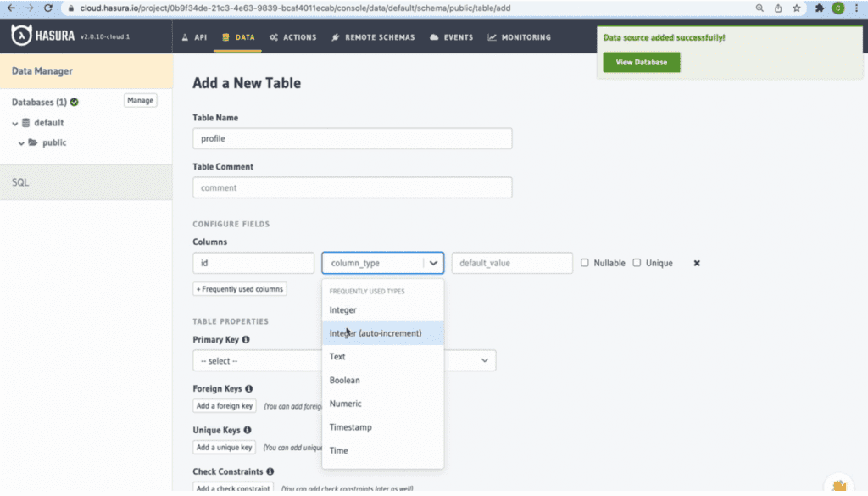Collapse the public schema tree
Image resolution: width=868 pixels, height=496 pixels.
point(21,143)
